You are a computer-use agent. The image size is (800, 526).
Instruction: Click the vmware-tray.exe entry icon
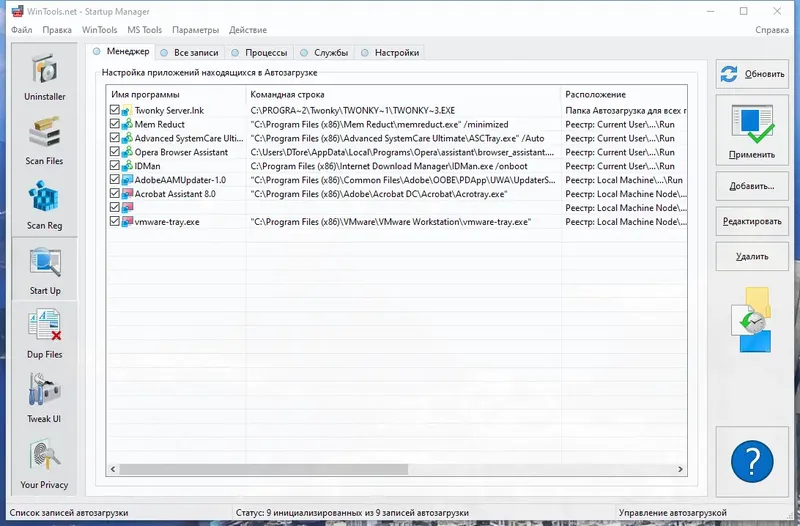(x=127, y=221)
